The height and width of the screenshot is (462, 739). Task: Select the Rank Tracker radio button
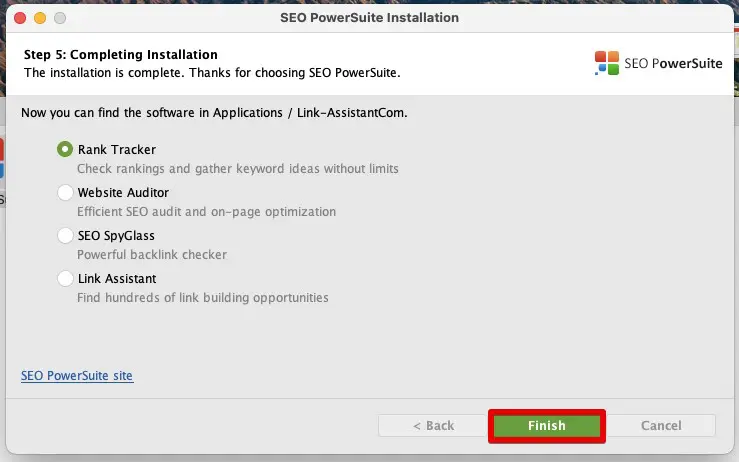(x=66, y=150)
